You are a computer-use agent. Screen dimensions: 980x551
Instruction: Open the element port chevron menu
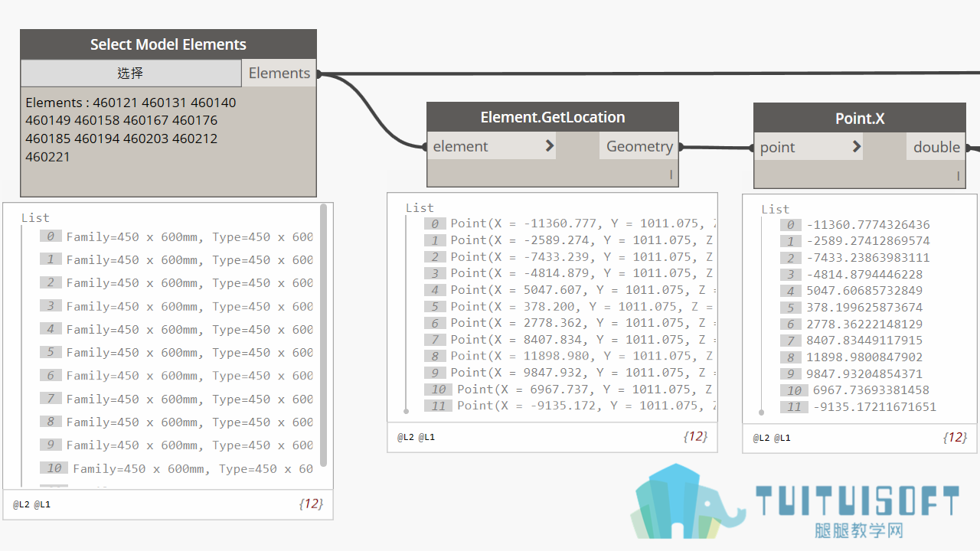(549, 145)
